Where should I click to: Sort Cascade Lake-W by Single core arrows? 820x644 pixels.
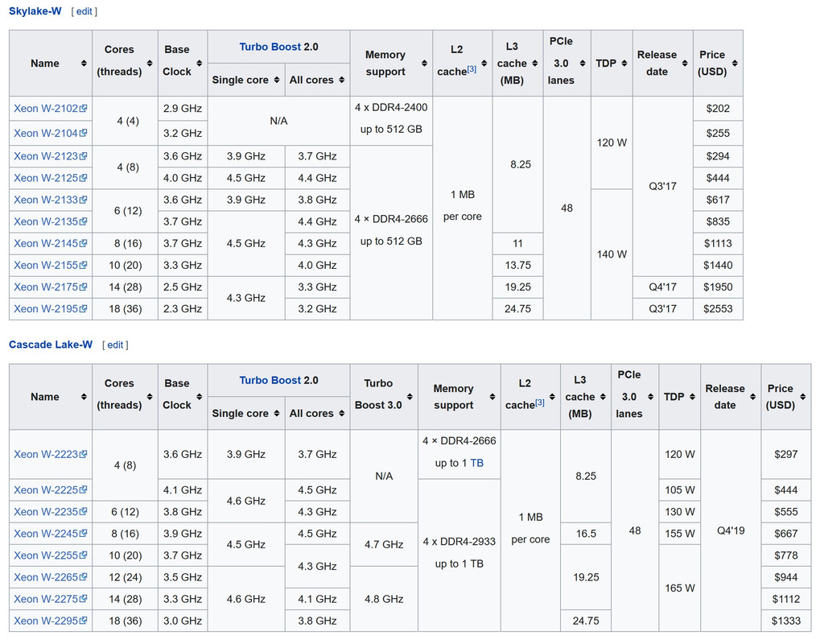(277, 413)
